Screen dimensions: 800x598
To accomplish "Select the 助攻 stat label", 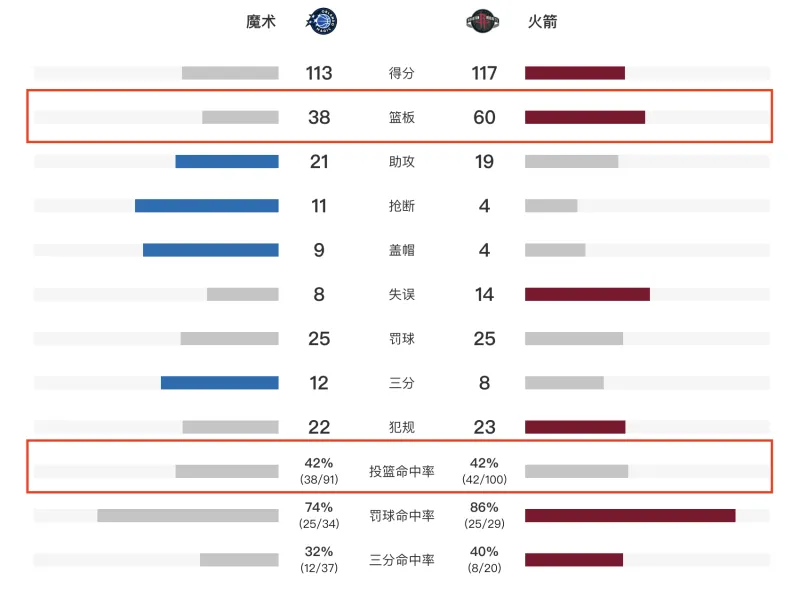I will (x=401, y=161).
